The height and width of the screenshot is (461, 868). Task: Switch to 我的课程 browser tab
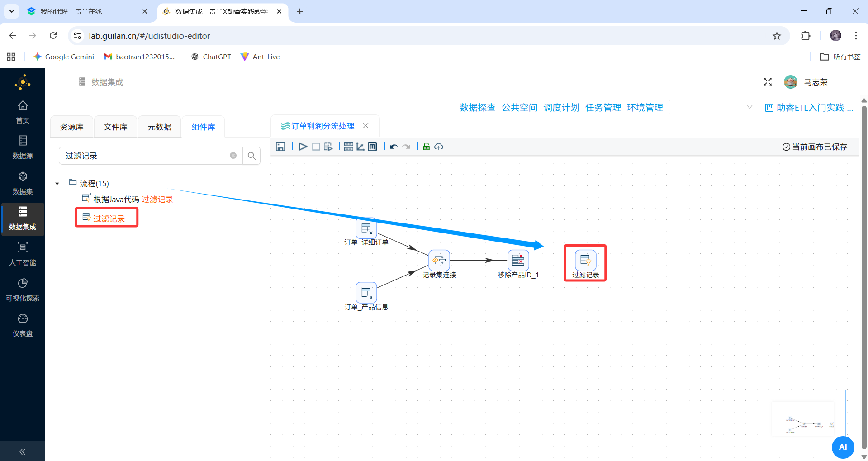(x=87, y=11)
